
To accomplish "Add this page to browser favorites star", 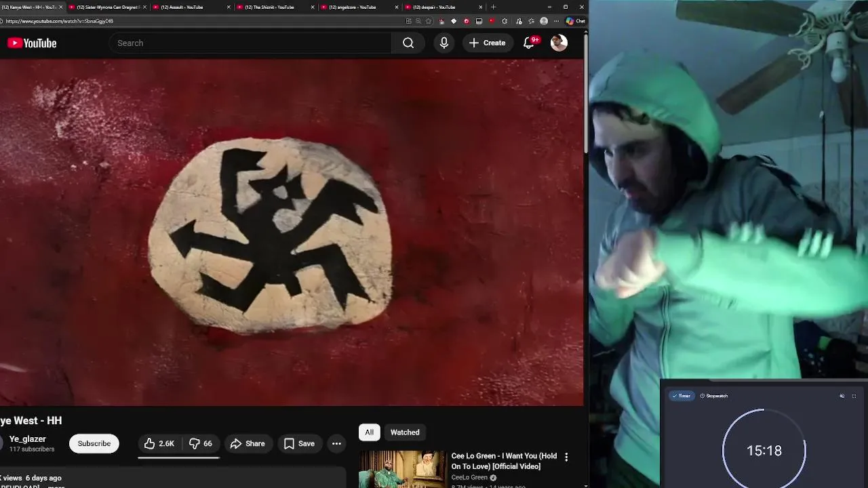I will click(428, 21).
